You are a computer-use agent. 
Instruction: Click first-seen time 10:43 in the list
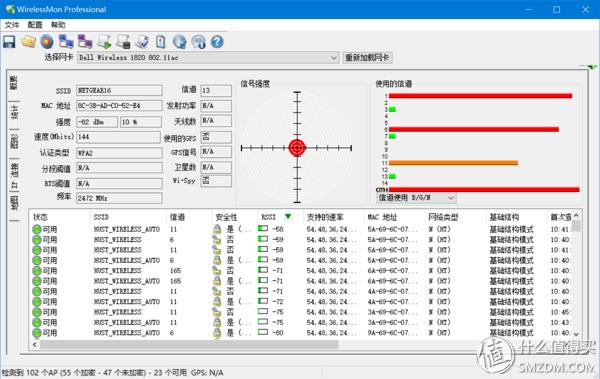click(560, 322)
